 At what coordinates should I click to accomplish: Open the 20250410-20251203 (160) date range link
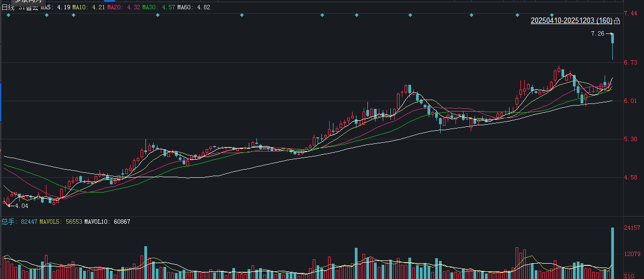[x=571, y=21]
